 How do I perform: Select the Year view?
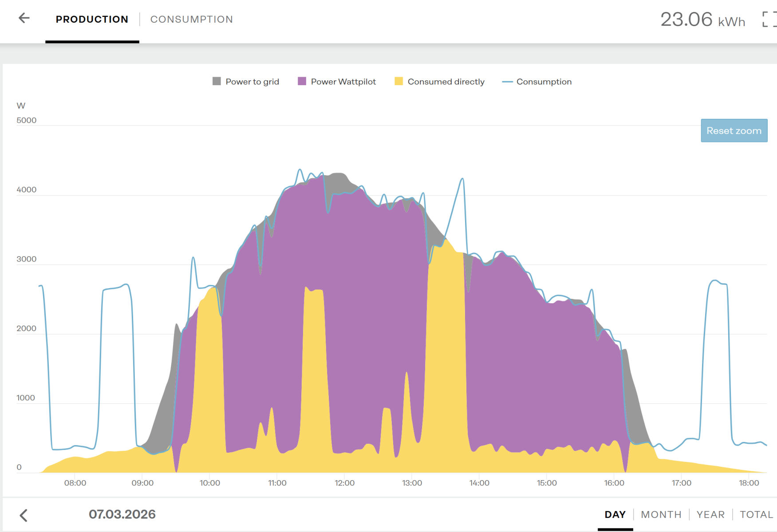710,514
